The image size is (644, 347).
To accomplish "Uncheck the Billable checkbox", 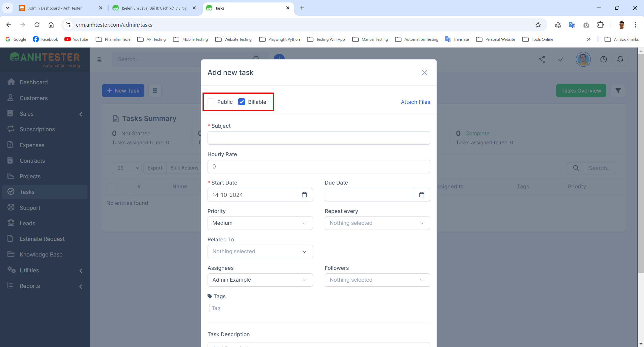I will coord(242,102).
